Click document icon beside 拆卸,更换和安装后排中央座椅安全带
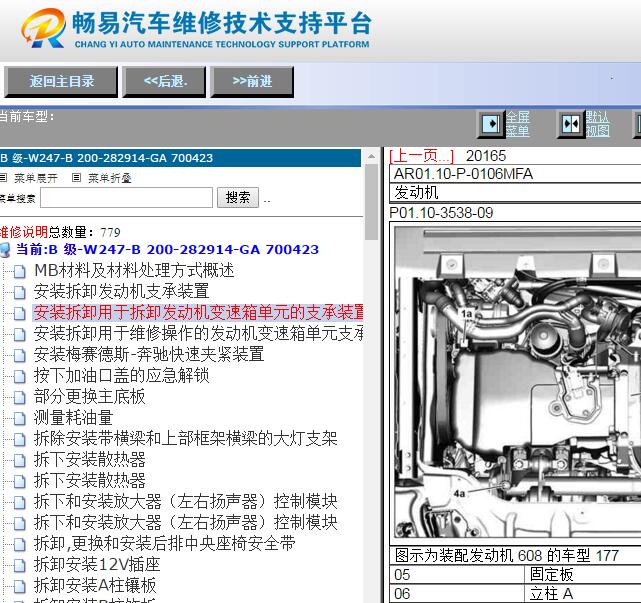 19,544
